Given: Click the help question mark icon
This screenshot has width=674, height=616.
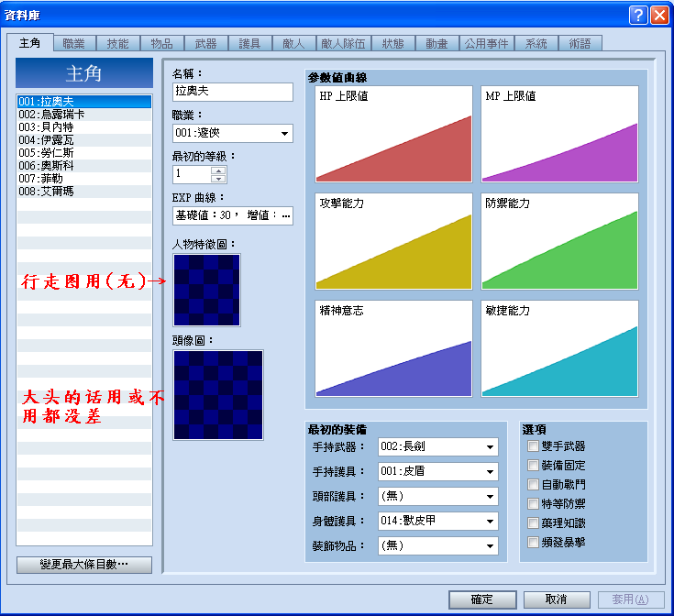Looking at the screenshot, I should [x=638, y=15].
